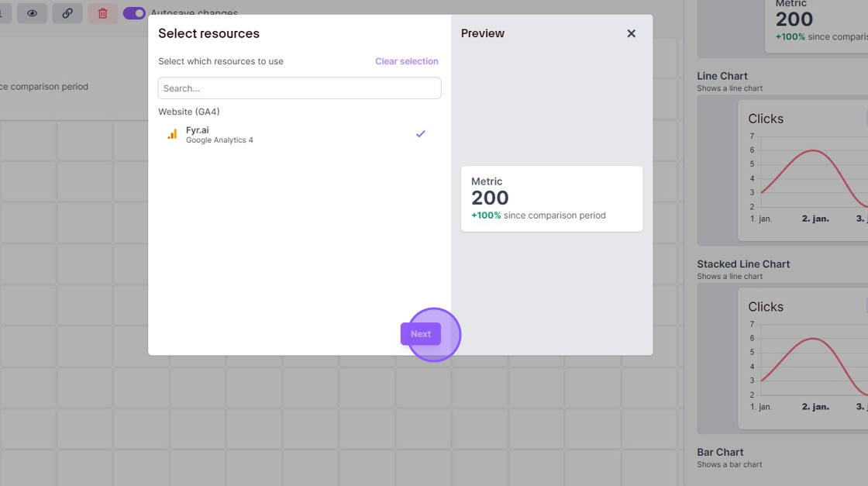Image resolution: width=868 pixels, height=486 pixels.
Task: Click the Bar Chart widget heading
Action: click(720, 452)
